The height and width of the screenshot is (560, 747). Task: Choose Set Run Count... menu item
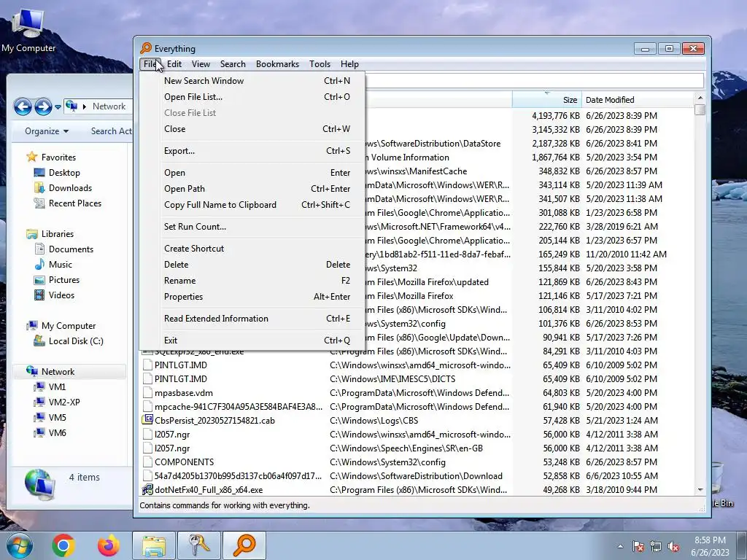[x=252, y=227]
